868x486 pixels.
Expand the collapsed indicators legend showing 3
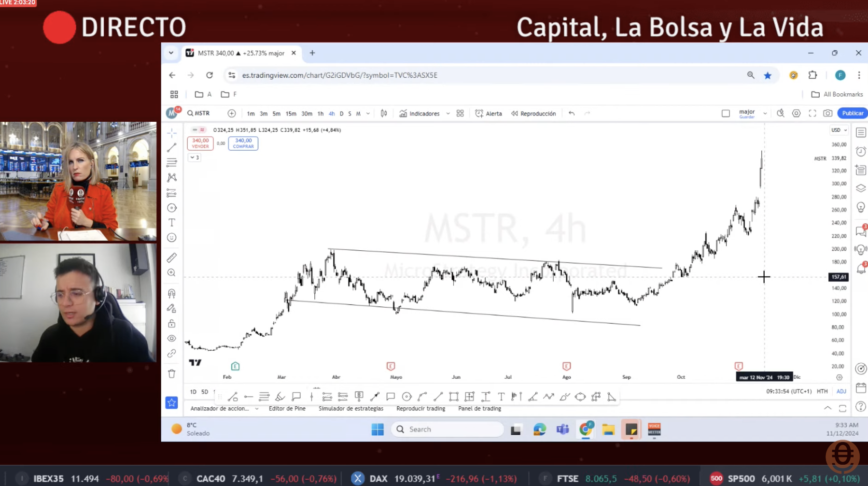pyautogui.click(x=195, y=157)
